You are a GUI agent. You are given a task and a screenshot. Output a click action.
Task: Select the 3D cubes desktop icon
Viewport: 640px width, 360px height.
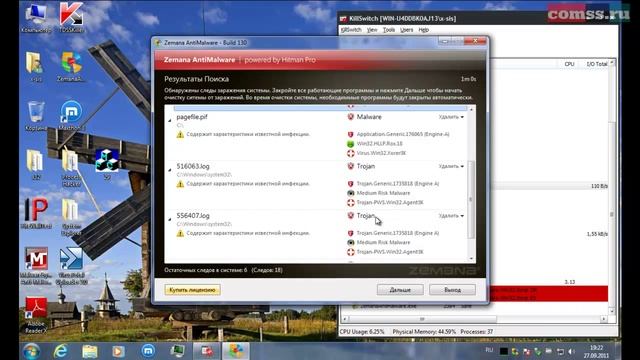tap(107, 164)
